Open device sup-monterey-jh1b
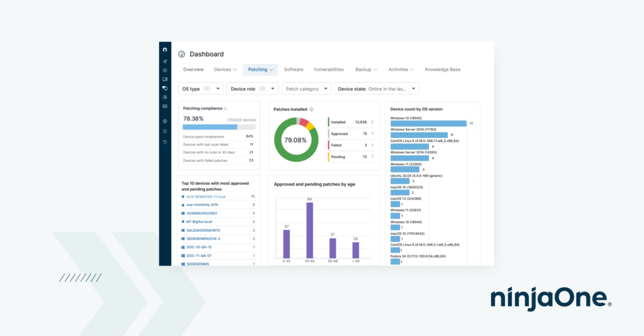Screen dimensions: 644x336 (x=202, y=205)
